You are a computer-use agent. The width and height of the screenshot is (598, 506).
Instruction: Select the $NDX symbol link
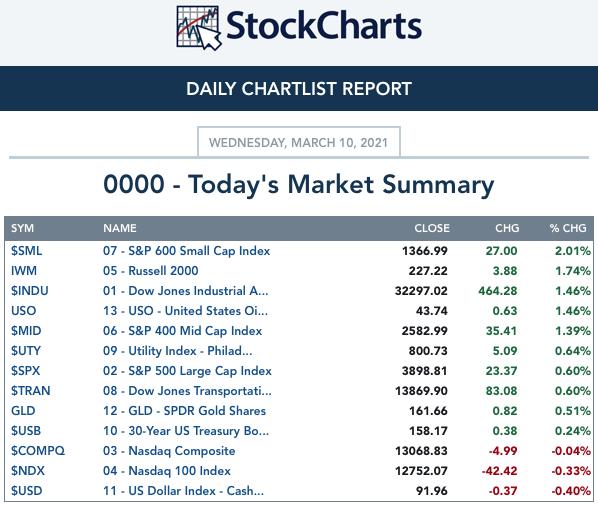27,471
